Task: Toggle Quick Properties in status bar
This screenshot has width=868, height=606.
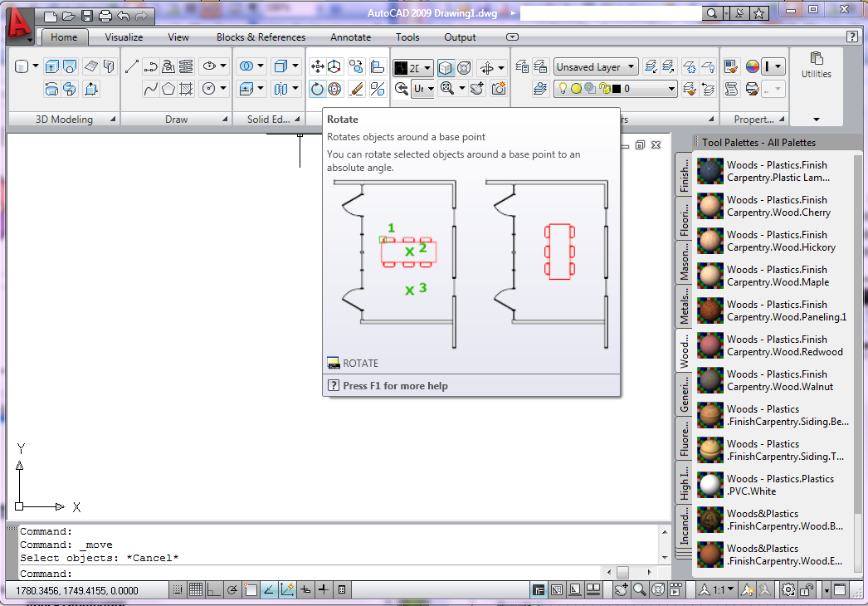Action: click(x=342, y=590)
